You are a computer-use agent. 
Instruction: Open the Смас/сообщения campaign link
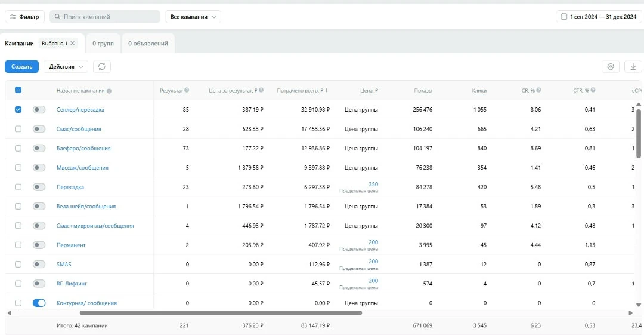(x=79, y=129)
